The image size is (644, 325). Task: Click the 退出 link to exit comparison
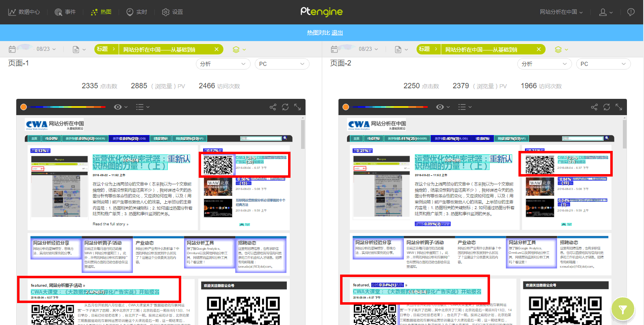pyautogui.click(x=337, y=33)
